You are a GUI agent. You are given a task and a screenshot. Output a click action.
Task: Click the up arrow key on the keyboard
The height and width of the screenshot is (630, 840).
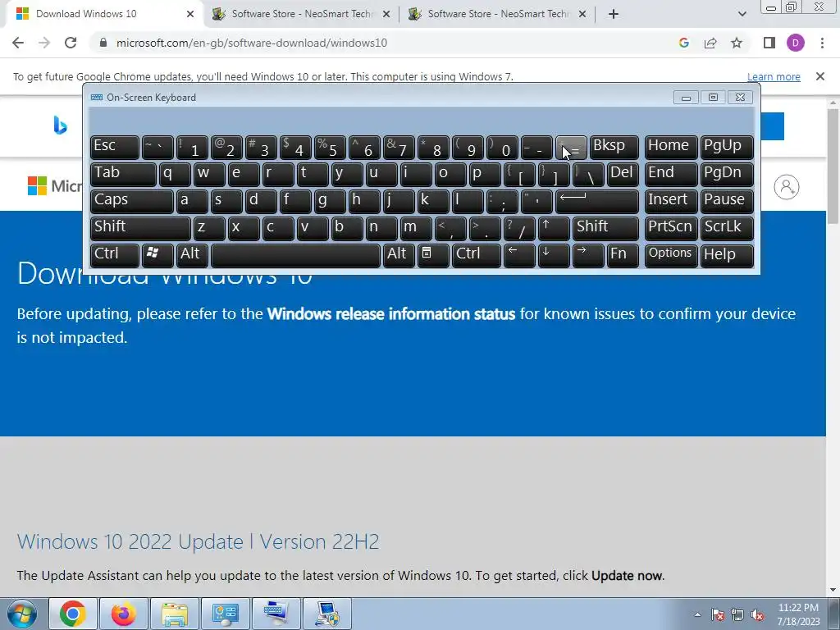pos(554,228)
